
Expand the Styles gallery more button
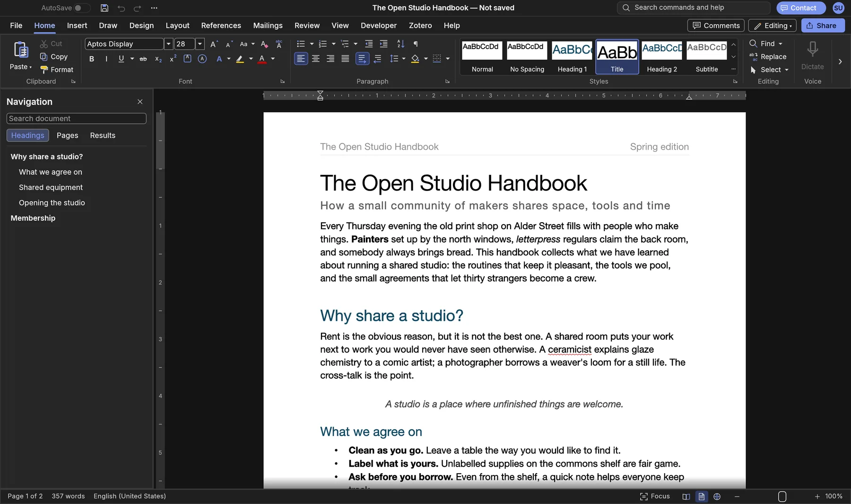point(733,69)
